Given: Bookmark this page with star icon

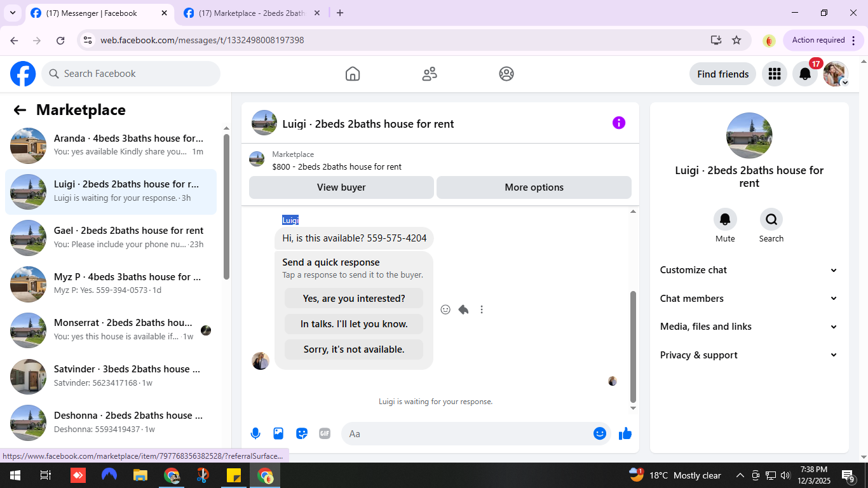Looking at the screenshot, I should pos(736,40).
